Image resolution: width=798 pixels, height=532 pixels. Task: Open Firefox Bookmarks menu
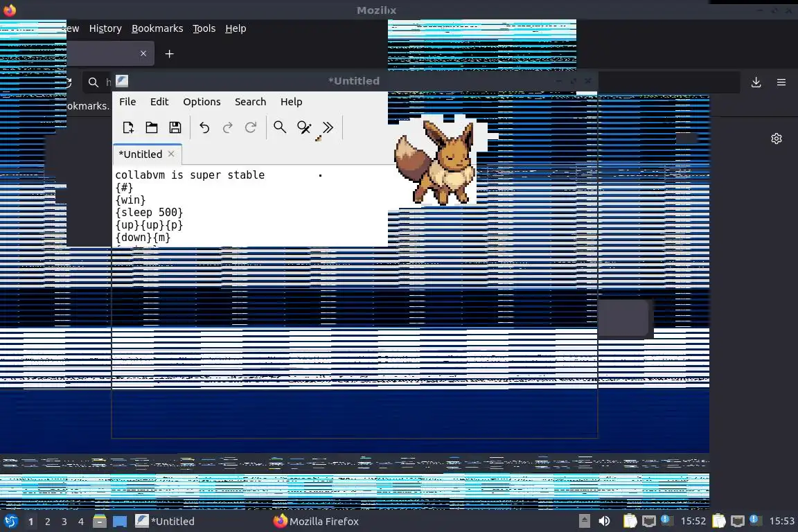157,28
